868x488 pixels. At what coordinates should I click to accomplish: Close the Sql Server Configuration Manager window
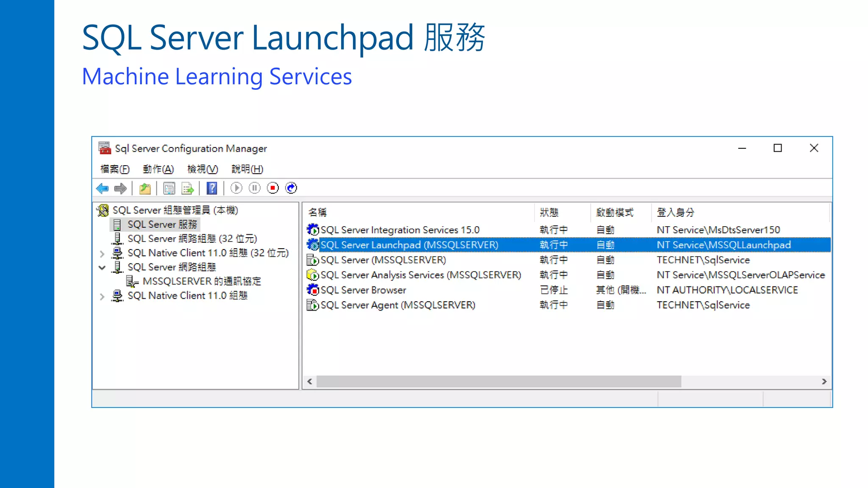pos(814,148)
